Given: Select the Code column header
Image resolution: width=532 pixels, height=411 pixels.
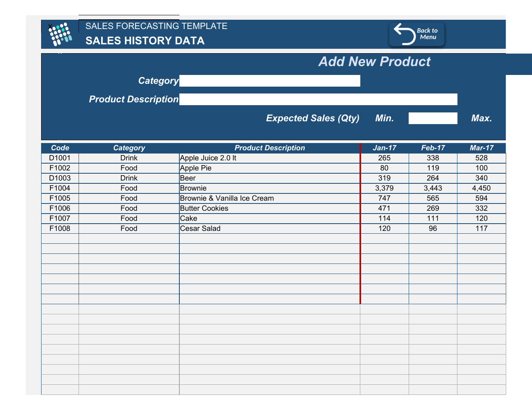Looking at the screenshot, I should coord(60,148).
